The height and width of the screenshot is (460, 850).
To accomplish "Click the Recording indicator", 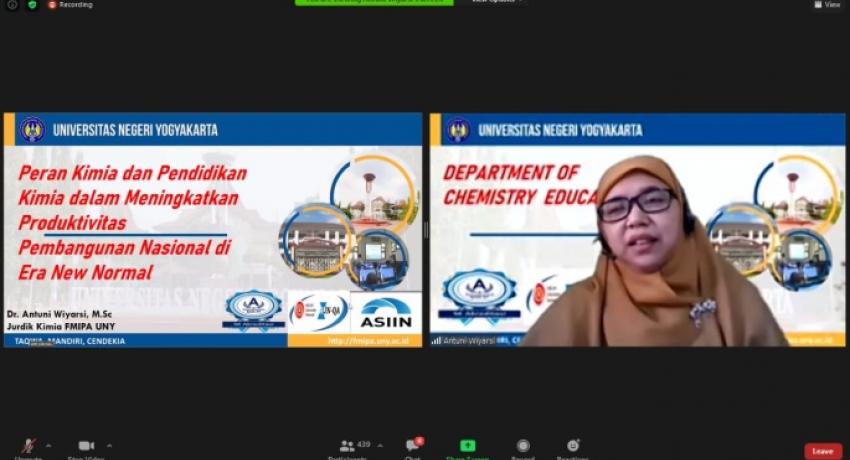I will (x=70, y=4).
